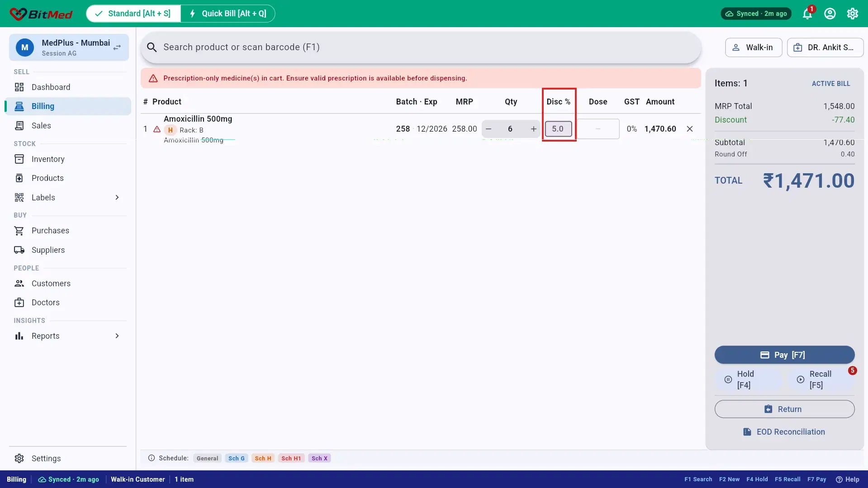This screenshot has width=868, height=488.
Task: Click the Sch H schedule tag
Action: tap(263, 458)
